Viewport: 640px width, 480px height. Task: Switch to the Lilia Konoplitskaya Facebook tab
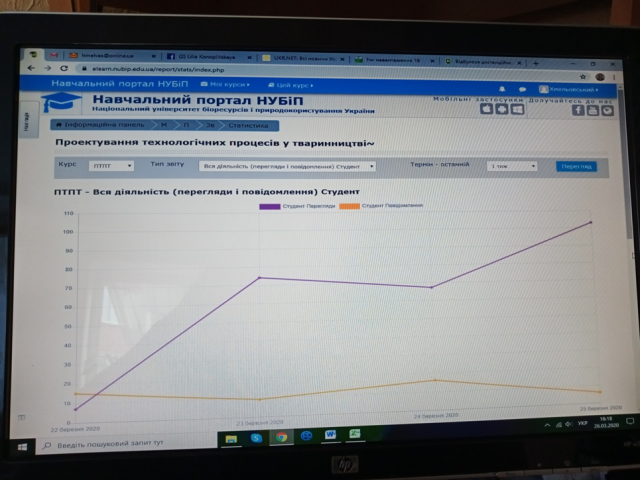pos(207,57)
